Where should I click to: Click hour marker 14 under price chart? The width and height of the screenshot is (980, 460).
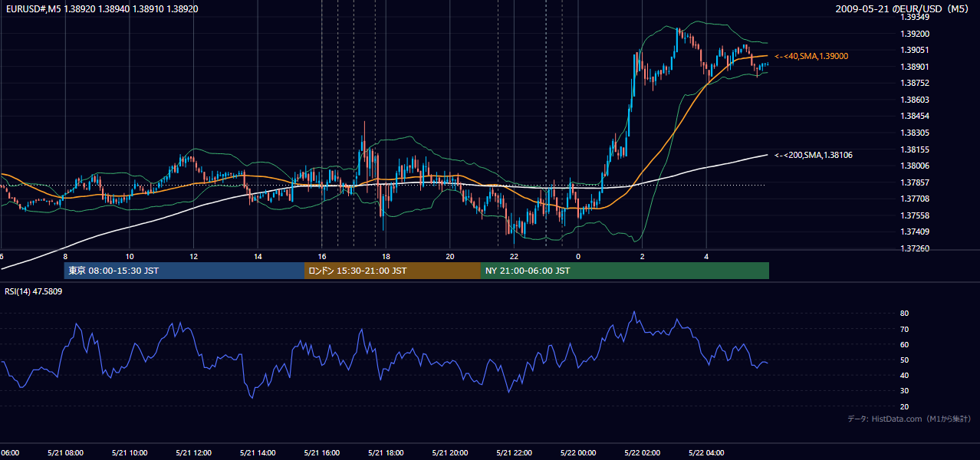258,256
